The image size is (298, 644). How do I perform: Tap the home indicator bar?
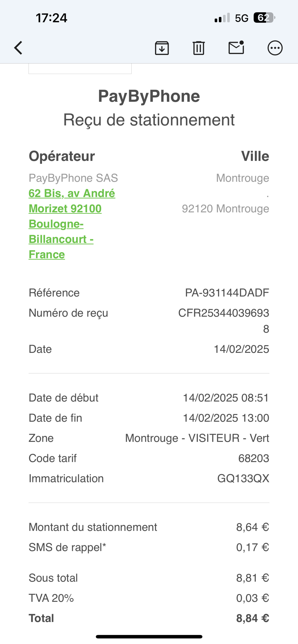pyautogui.click(x=149, y=637)
